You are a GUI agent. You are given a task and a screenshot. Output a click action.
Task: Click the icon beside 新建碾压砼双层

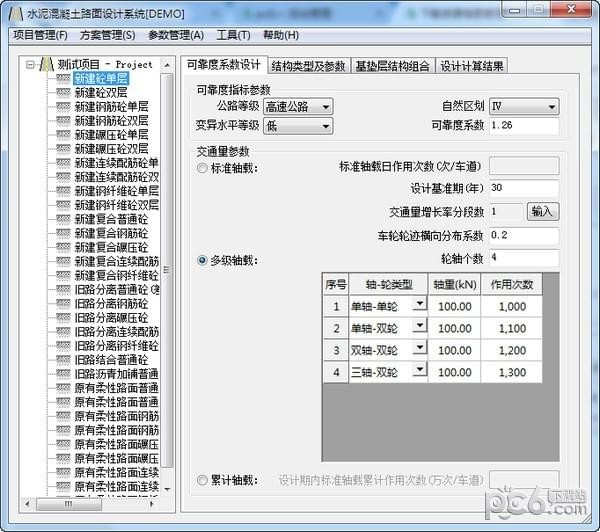pos(63,149)
